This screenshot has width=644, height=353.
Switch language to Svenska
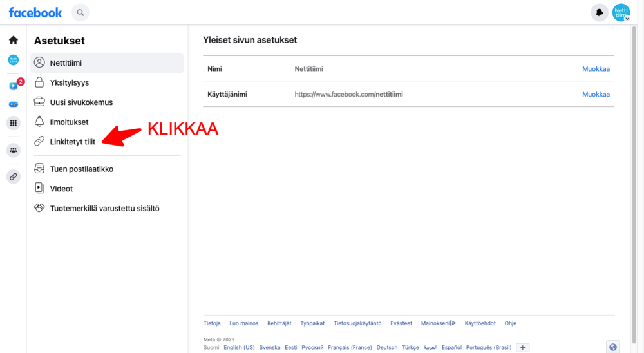[x=270, y=348]
